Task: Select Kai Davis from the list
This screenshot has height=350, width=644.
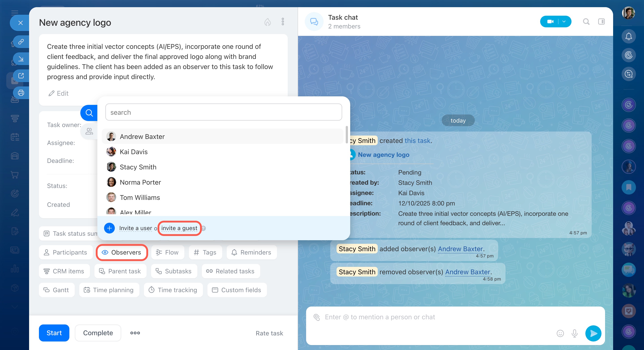Action: [x=134, y=152]
